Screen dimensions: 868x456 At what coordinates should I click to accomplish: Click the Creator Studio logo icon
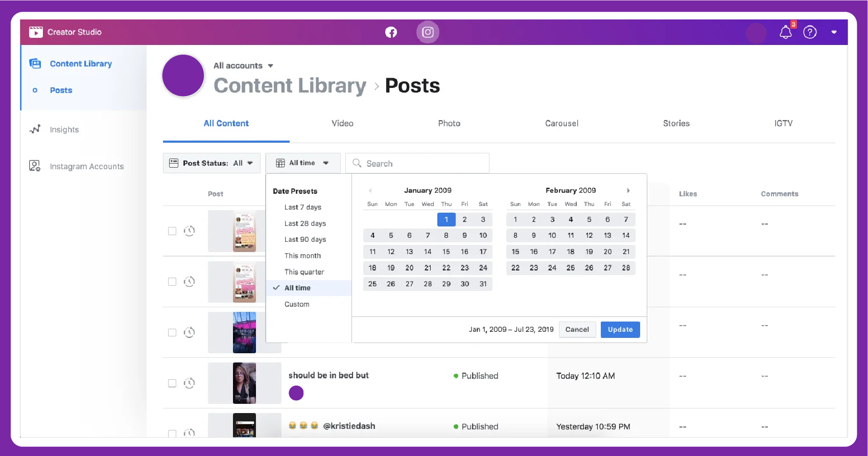pyautogui.click(x=36, y=32)
